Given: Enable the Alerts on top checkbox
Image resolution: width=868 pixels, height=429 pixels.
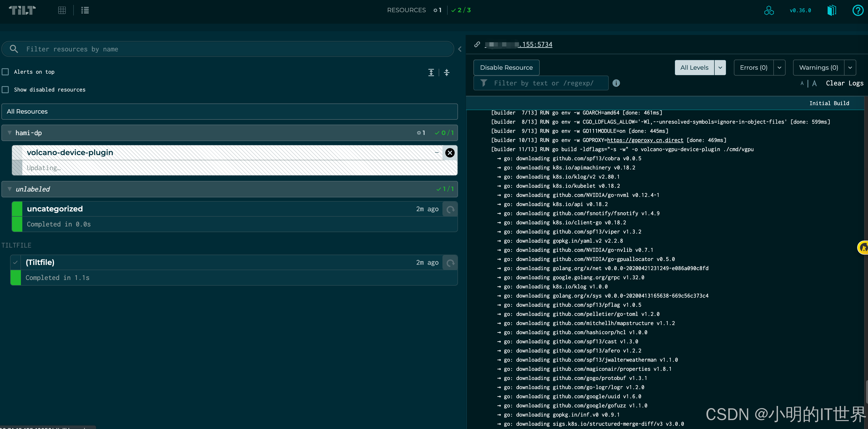Looking at the screenshot, I should (5, 72).
